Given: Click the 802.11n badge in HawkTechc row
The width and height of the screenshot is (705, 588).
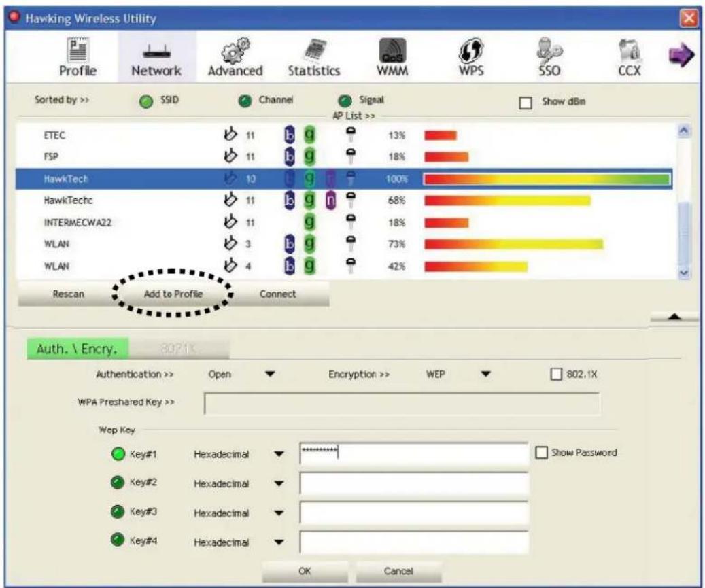Looking at the screenshot, I should coord(330,201).
